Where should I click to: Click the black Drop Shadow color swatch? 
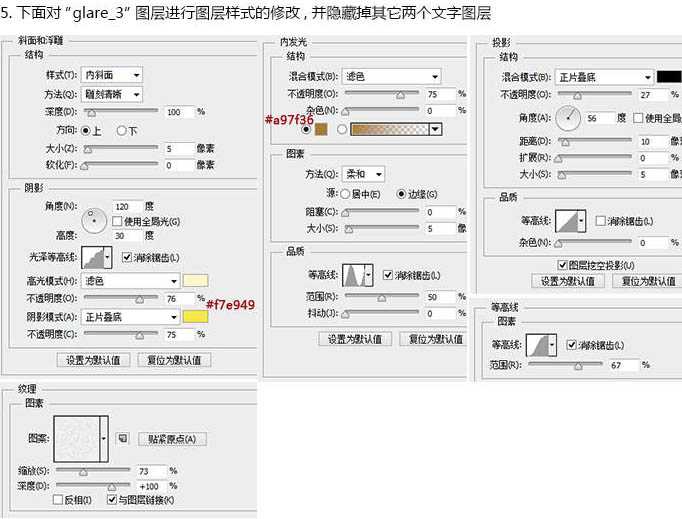coord(669,77)
